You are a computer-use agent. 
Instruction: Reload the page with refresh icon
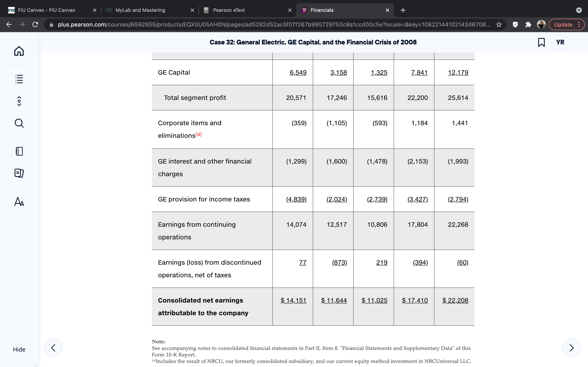35,24
